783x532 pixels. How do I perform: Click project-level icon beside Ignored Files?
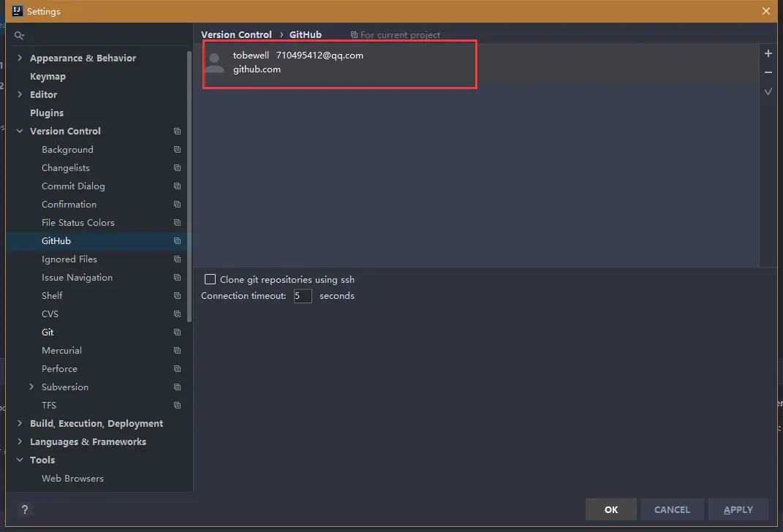pos(177,259)
